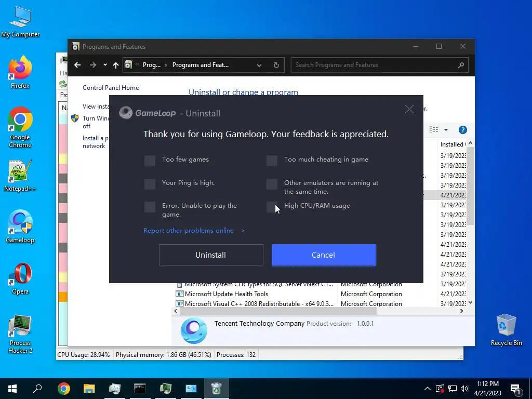The height and width of the screenshot is (399, 532).
Task: Click 'Processes: 132' status entry
Action: [x=236, y=354]
